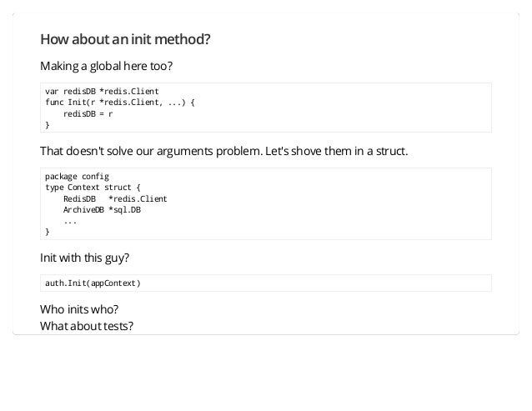Click the blank area below the slide

[266, 373]
